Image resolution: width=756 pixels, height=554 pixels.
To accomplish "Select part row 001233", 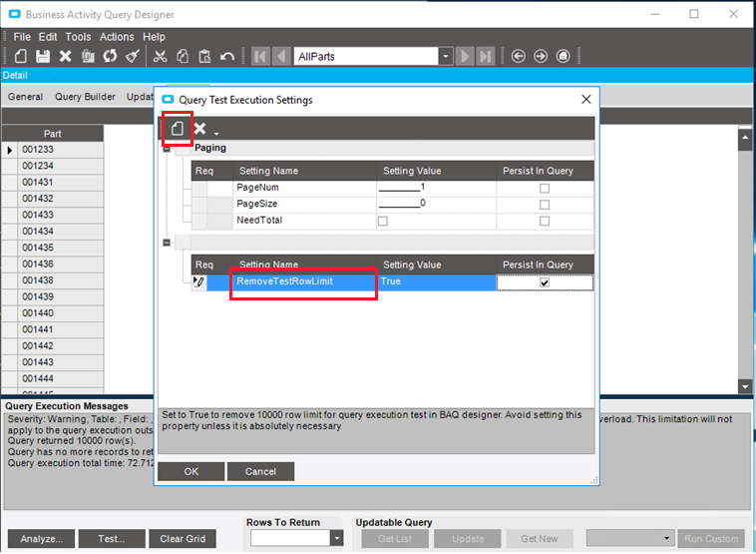I will click(60, 150).
